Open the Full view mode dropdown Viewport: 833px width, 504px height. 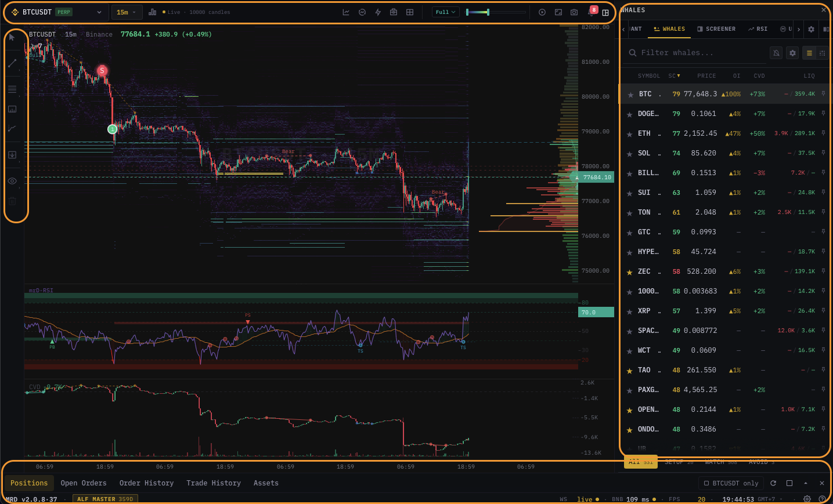pyautogui.click(x=446, y=12)
